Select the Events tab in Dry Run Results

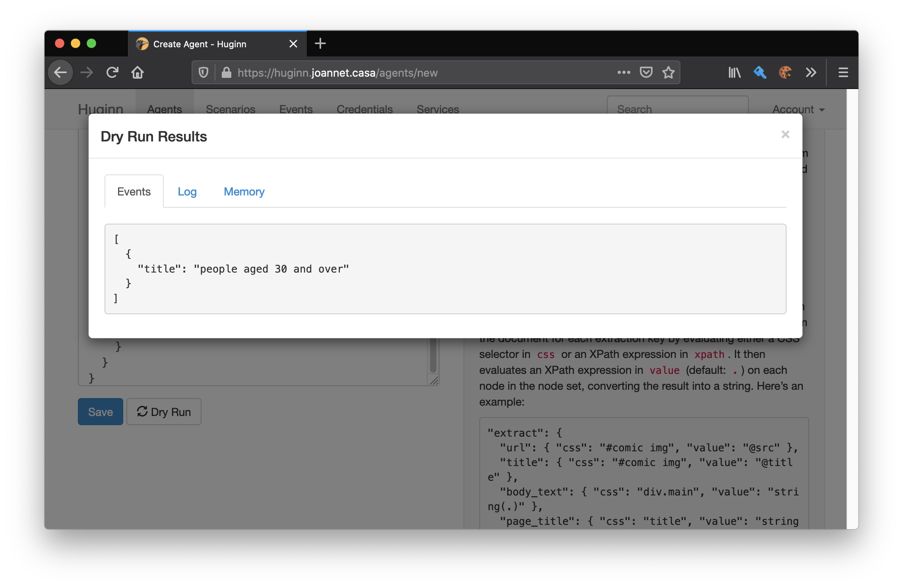(x=134, y=191)
